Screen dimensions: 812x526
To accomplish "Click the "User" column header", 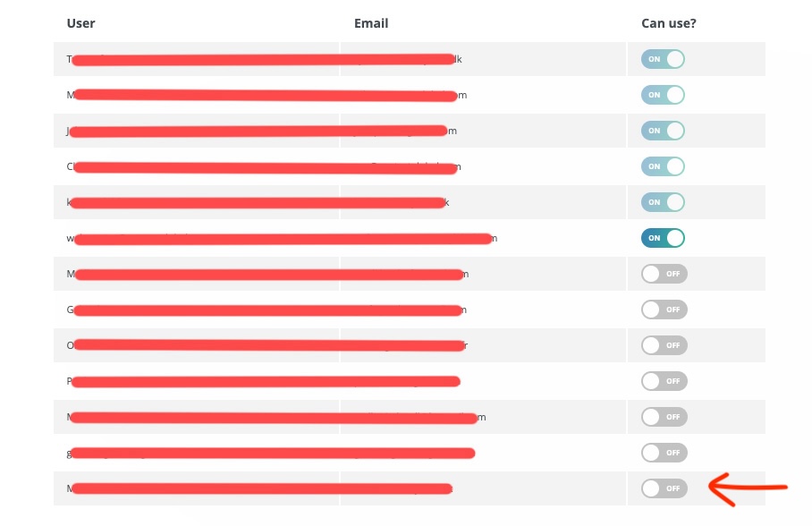I will 80,23.
